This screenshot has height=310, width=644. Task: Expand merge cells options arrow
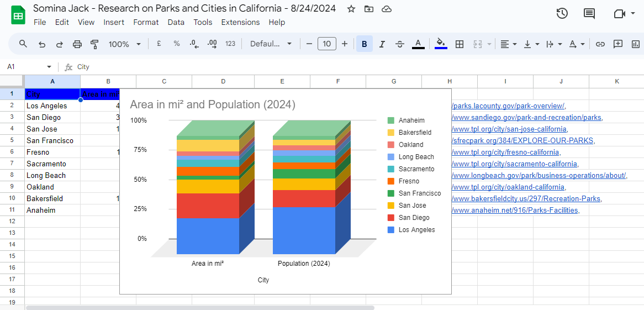pyautogui.click(x=489, y=44)
